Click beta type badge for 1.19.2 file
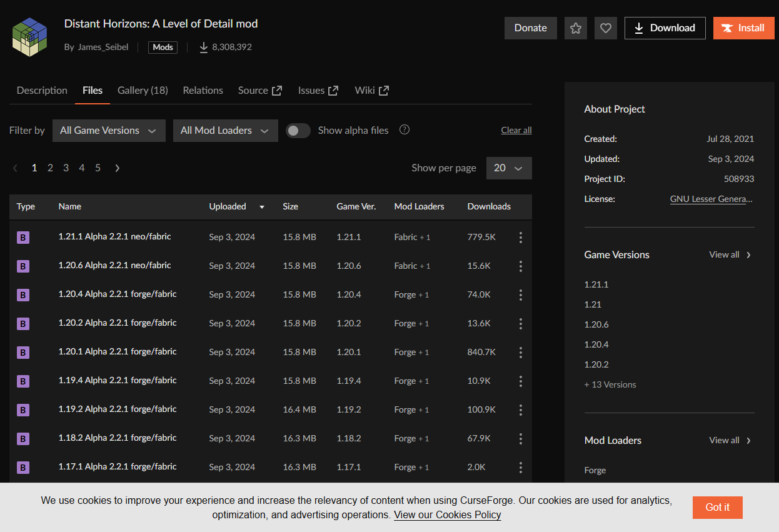Viewport: 779px width, 532px height. tap(23, 410)
